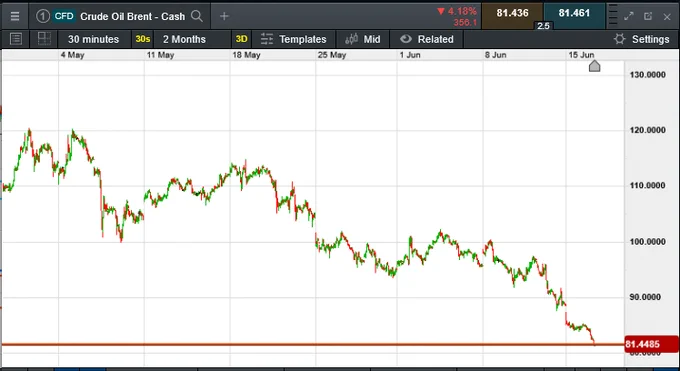Click the 11 May date label
The image size is (680, 371).
tap(160, 55)
